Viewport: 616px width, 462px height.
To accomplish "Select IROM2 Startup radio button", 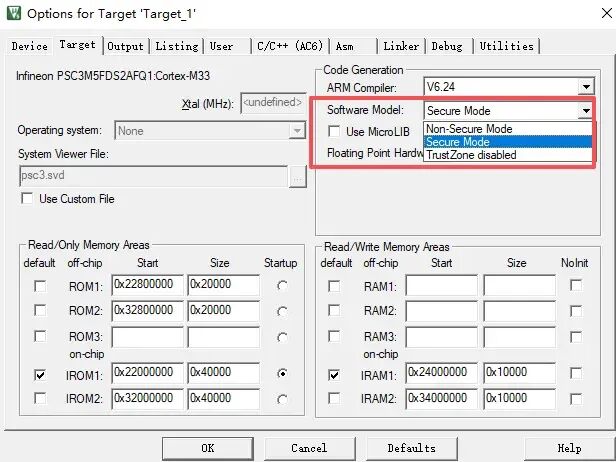I will point(282,400).
